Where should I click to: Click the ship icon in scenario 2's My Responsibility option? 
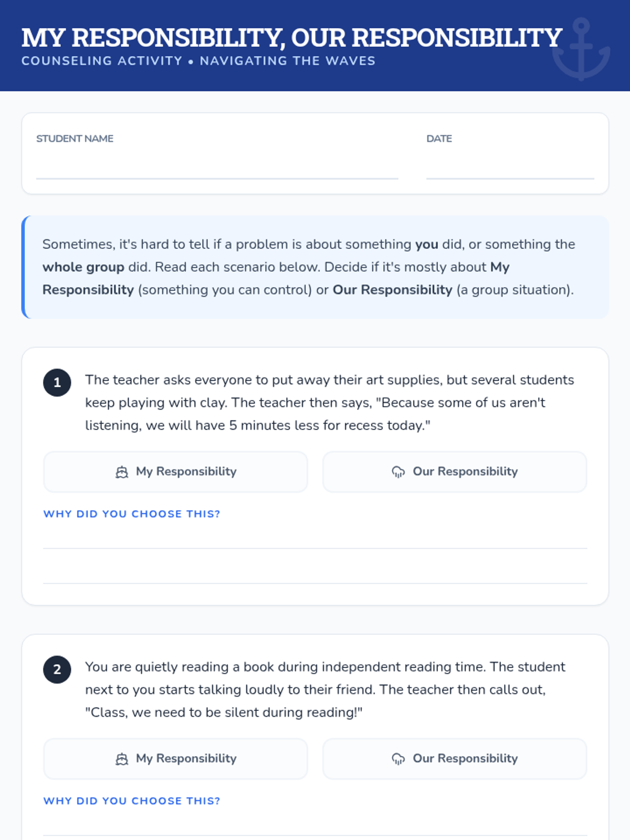(122, 759)
